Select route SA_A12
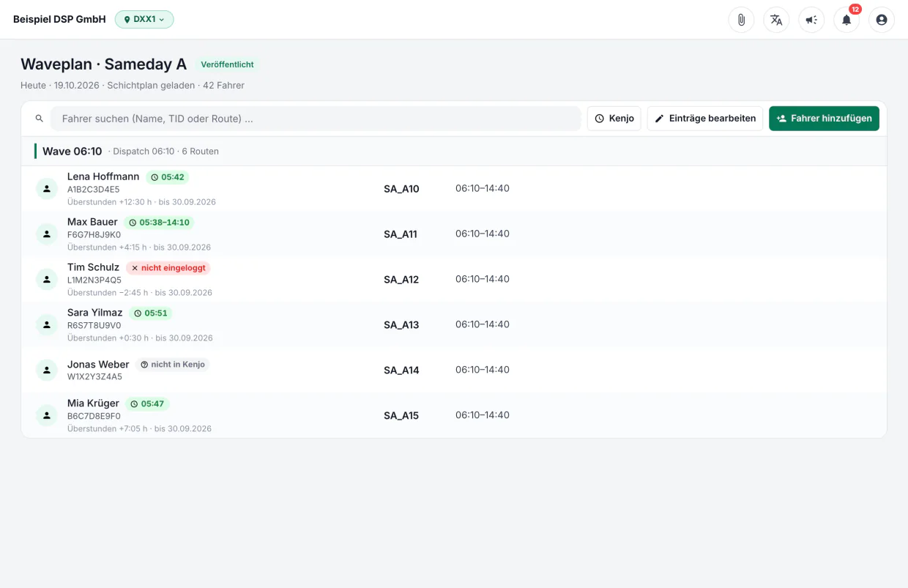 click(x=401, y=280)
